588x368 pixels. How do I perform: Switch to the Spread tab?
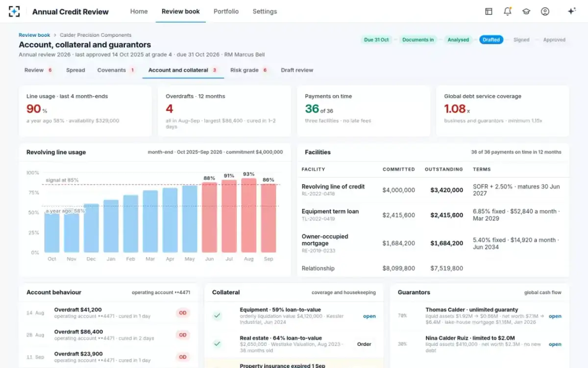click(x=75, y=70)
